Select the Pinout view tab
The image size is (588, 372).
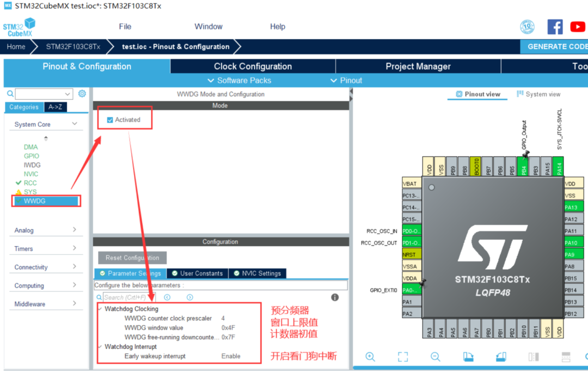pos(478,94)
